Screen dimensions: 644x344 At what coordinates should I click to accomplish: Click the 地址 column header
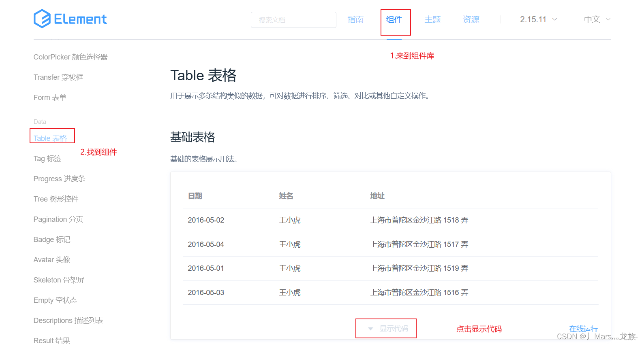pyautogui.click(x=377, y=196)
